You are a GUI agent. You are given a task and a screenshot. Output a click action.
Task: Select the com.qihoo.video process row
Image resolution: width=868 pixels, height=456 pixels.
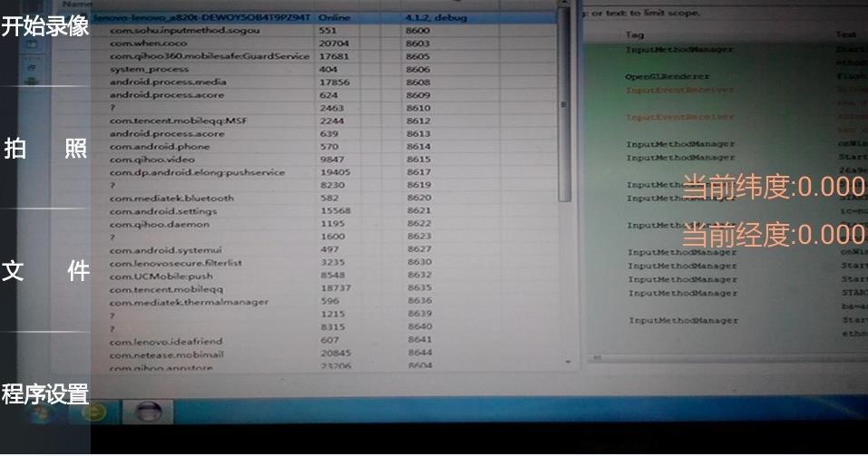(324, 160)
